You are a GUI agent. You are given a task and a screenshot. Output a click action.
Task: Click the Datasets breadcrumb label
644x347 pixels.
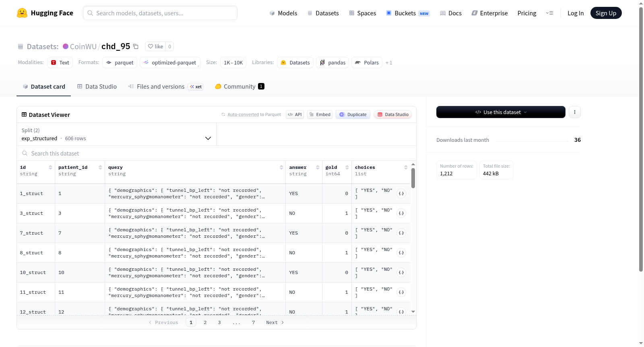coord(43,47)
